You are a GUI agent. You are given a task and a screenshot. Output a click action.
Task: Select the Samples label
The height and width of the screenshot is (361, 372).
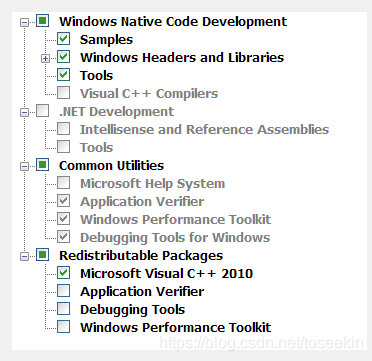coord(106,40)
